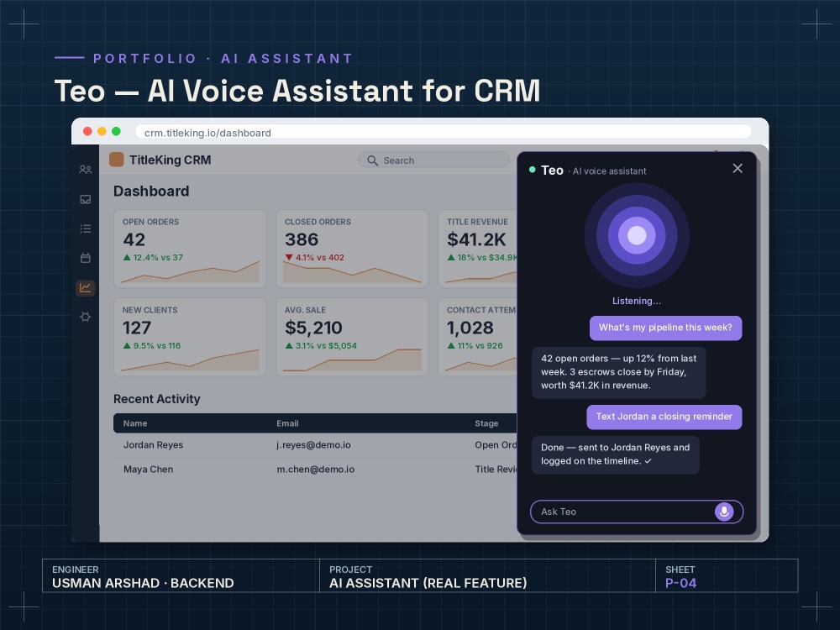Click the Email column header
Viewport: 840px width, 630px height.
[287, 423]
